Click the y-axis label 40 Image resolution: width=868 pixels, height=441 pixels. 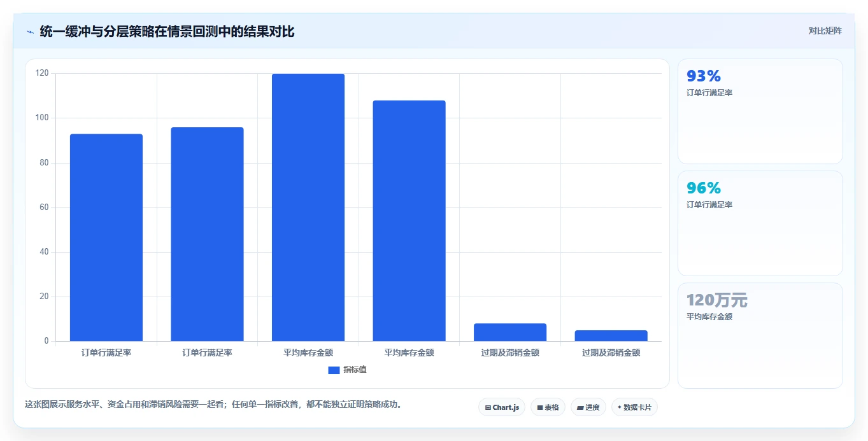[44, 252]
